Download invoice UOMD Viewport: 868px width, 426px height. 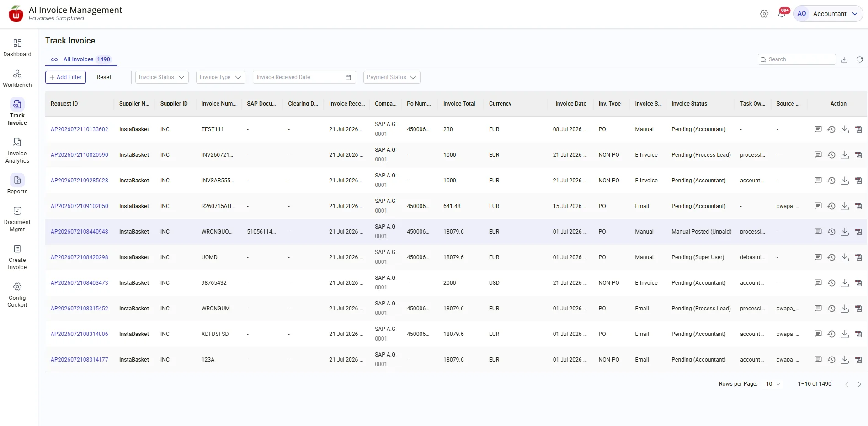(845, 257)
